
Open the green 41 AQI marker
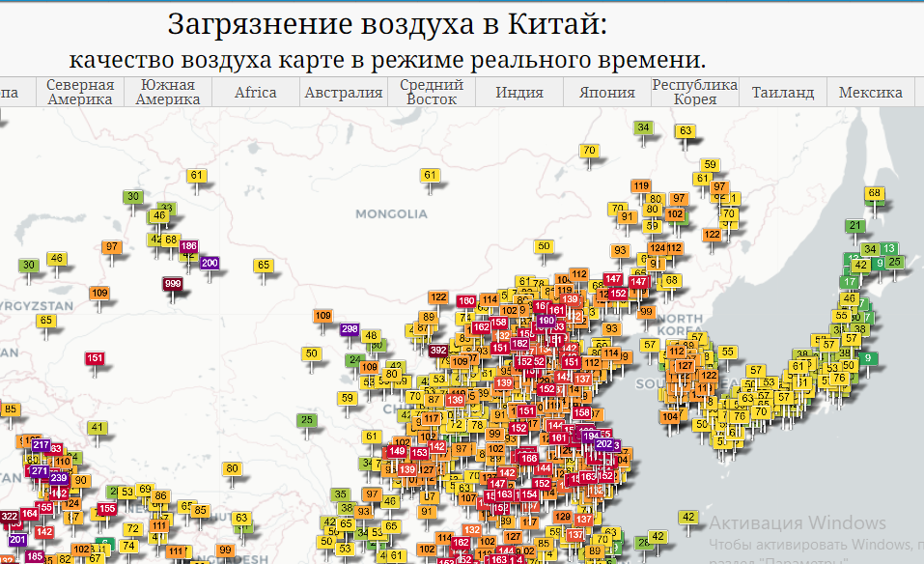coord(98,427)
